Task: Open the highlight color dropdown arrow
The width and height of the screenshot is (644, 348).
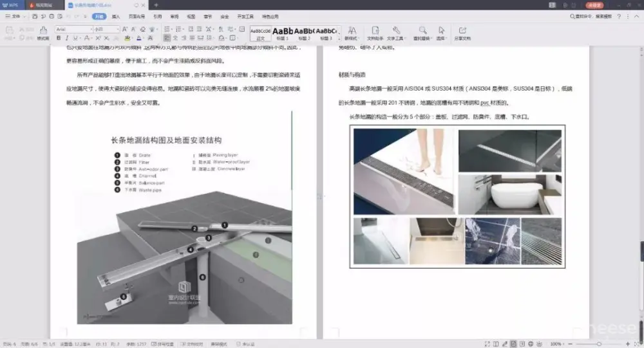Action: click(x=132, y=38)
